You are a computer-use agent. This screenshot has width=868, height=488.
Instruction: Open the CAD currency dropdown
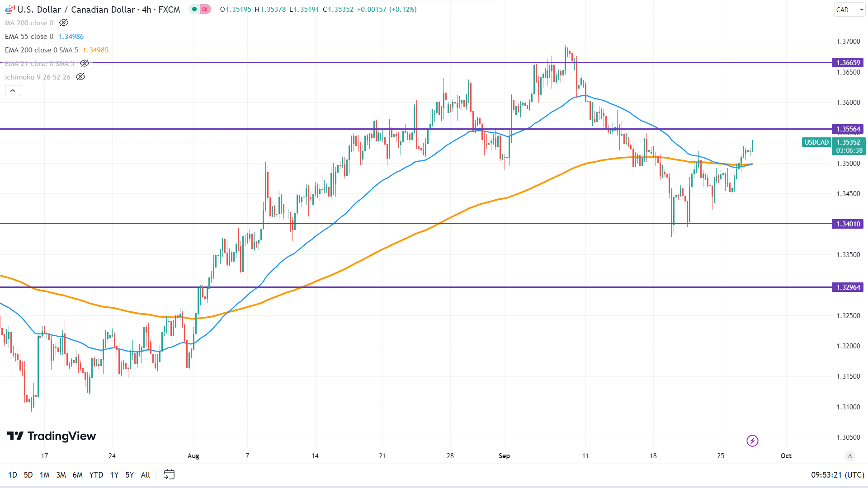849,9
